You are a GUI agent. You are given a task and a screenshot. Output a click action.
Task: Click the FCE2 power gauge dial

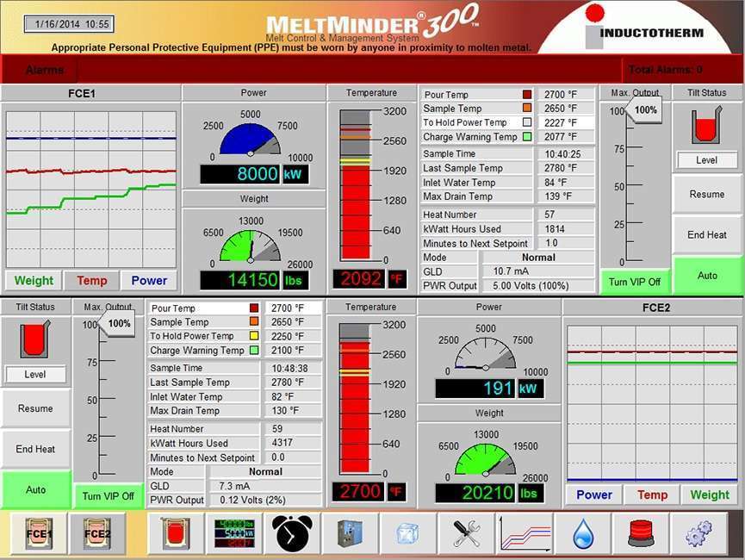[x=485, y=353]
